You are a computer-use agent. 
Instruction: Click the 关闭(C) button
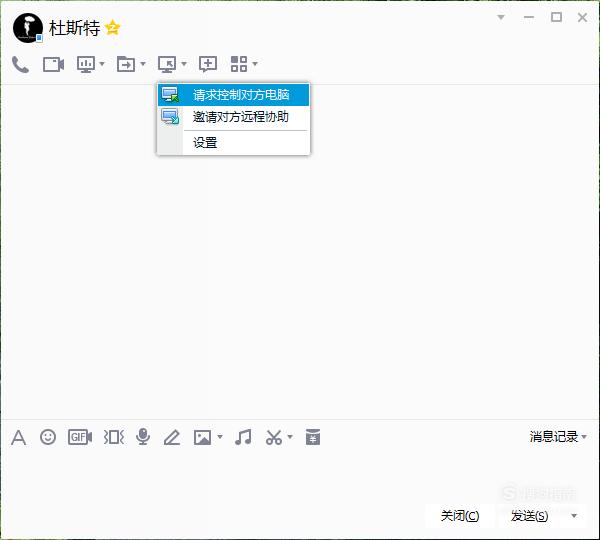pyautogui.click(x=460, y=516)
